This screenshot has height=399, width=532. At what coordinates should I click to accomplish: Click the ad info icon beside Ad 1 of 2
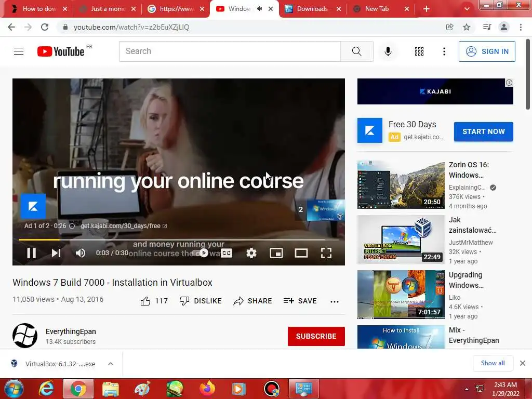[x=72, y=226]
